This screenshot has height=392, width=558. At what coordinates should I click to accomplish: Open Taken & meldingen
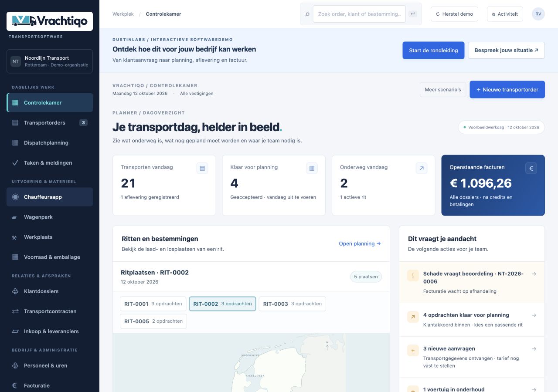pyautogui.click(x=50, y=163)
